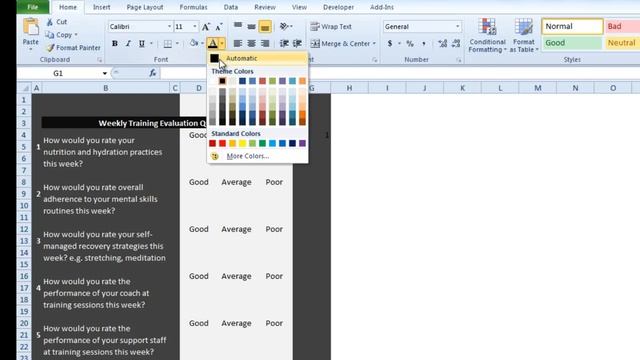Pick orange theme color in top row
Image resolution: width=640 pixels, height=360 pixels.
coord(302,81)
